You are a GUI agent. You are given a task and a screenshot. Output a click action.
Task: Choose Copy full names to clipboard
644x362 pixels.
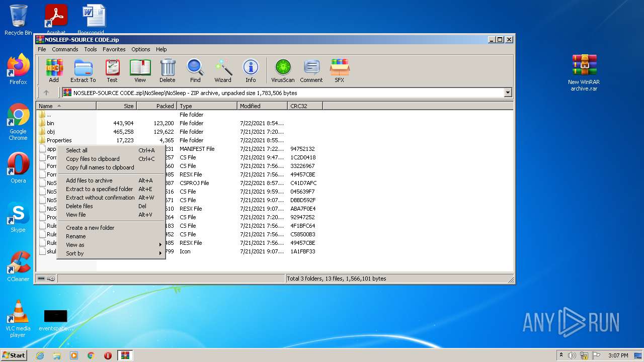[111, 167]
